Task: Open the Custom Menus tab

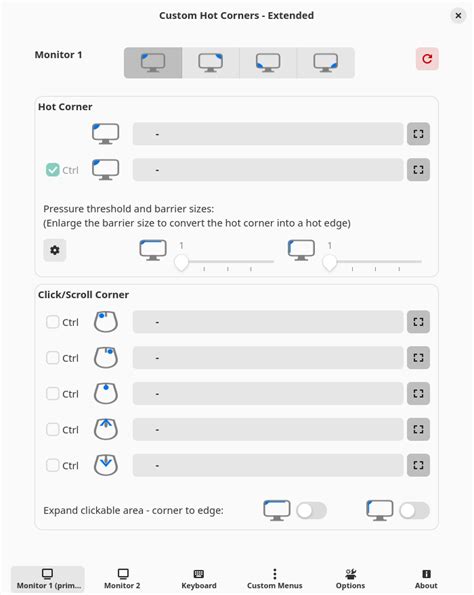Action: (275, 579)
